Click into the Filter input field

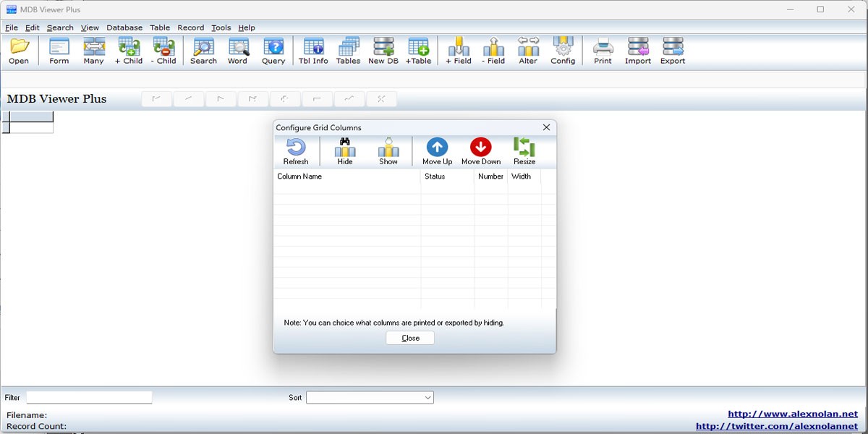pos(89,397)
